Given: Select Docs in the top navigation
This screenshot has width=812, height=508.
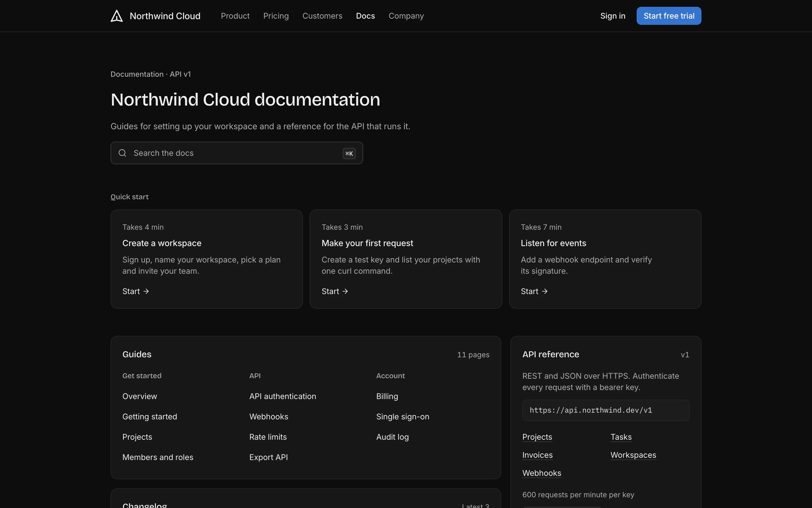Looking at the screenshot, I should [365, 16].
